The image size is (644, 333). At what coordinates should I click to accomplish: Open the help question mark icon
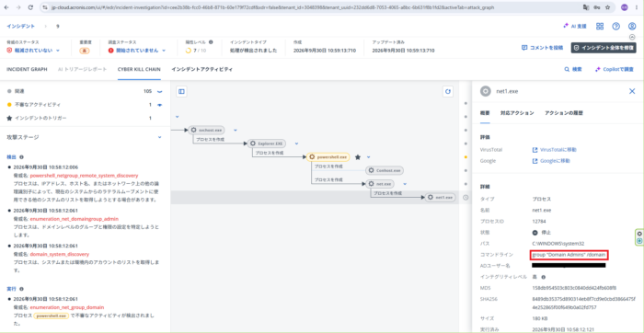(x=615, y=27)
